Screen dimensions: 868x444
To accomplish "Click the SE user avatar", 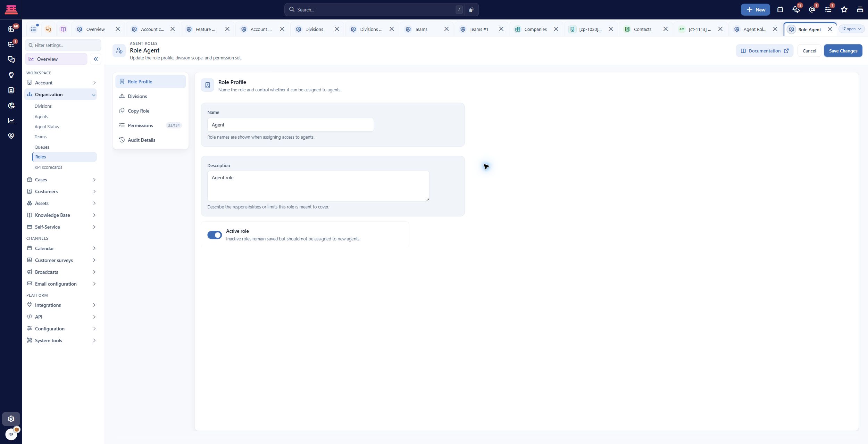I will (11, 434).
